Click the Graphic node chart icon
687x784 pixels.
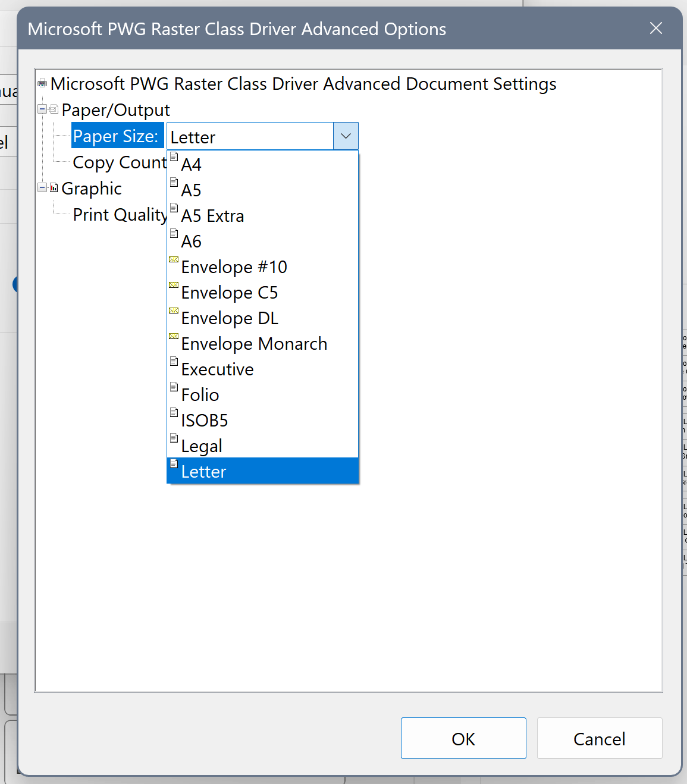coord(54,188)
